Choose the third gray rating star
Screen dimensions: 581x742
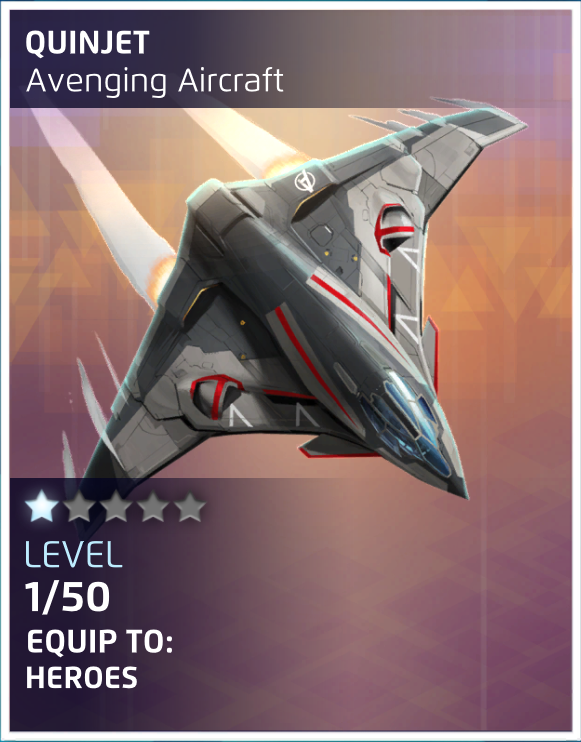coord(116,507)
